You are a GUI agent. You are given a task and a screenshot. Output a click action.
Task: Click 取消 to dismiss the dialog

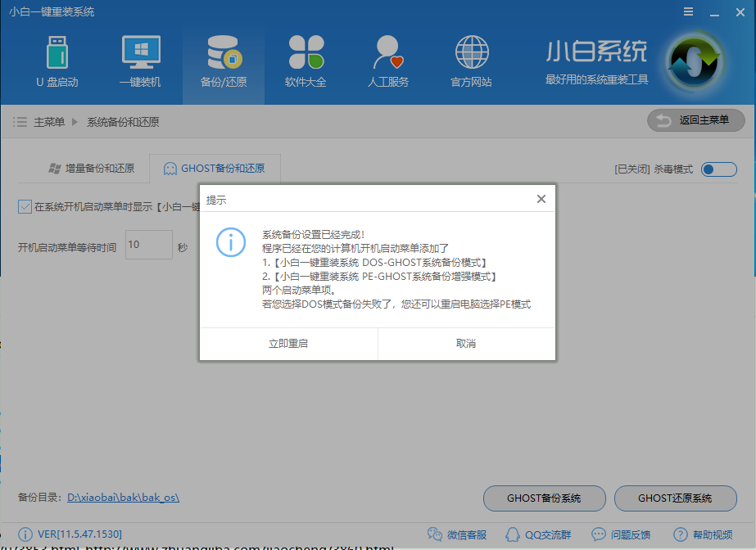coord(466,343)
